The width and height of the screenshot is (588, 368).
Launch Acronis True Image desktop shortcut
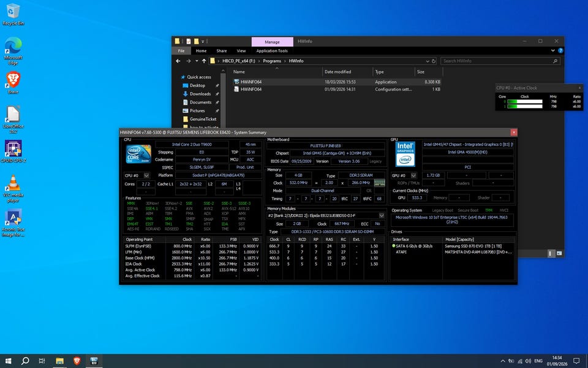13,223
